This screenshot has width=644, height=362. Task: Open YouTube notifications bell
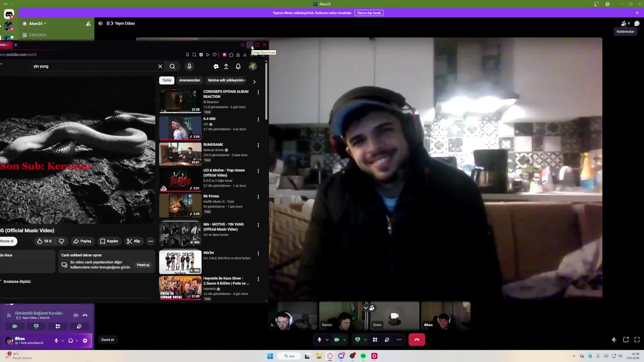[238, 66]
